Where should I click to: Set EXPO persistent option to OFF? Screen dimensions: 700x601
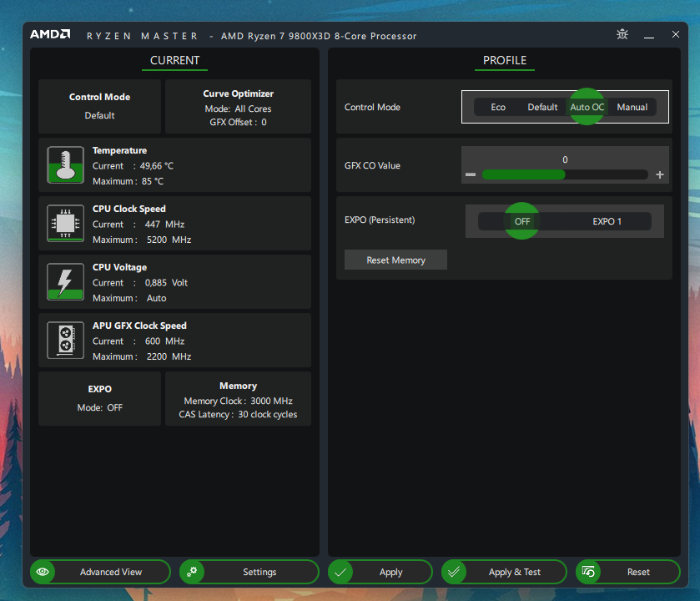tap(522, 221)
